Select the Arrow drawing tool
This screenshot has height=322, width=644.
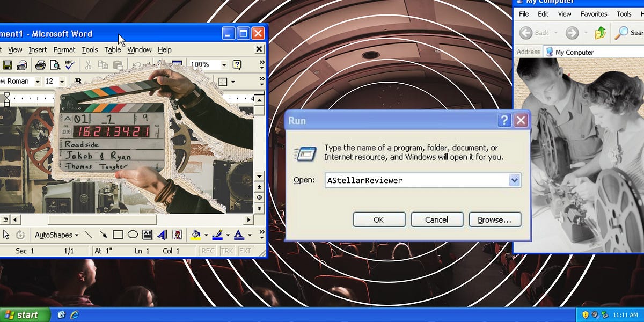[103, 235]
